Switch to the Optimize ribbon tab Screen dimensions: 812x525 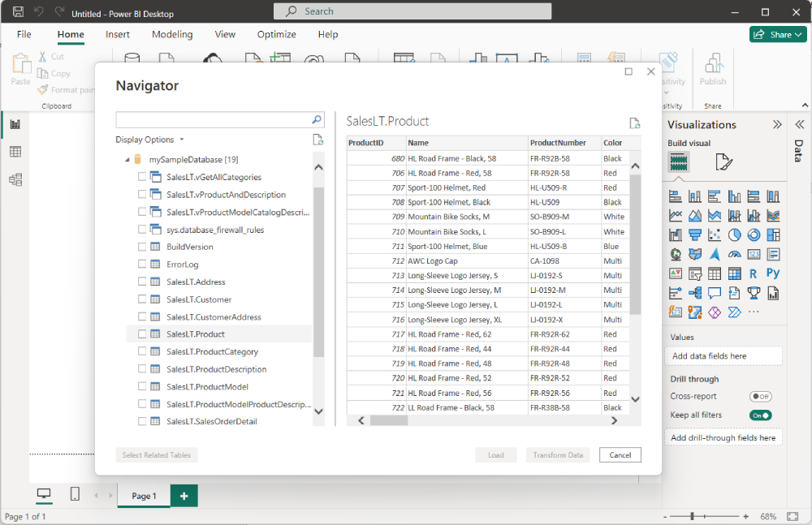tap(277, 34)
